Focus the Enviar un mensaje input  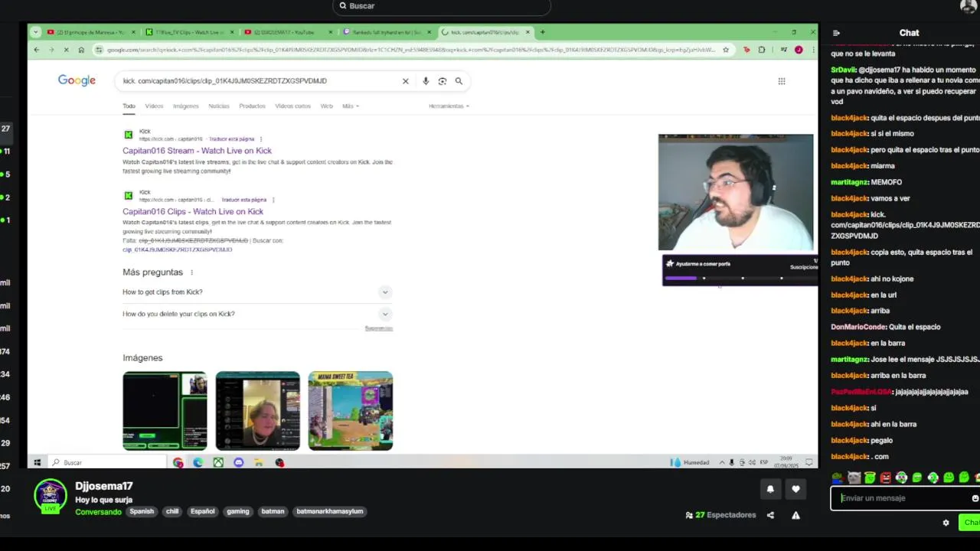(x=903, y=498)
